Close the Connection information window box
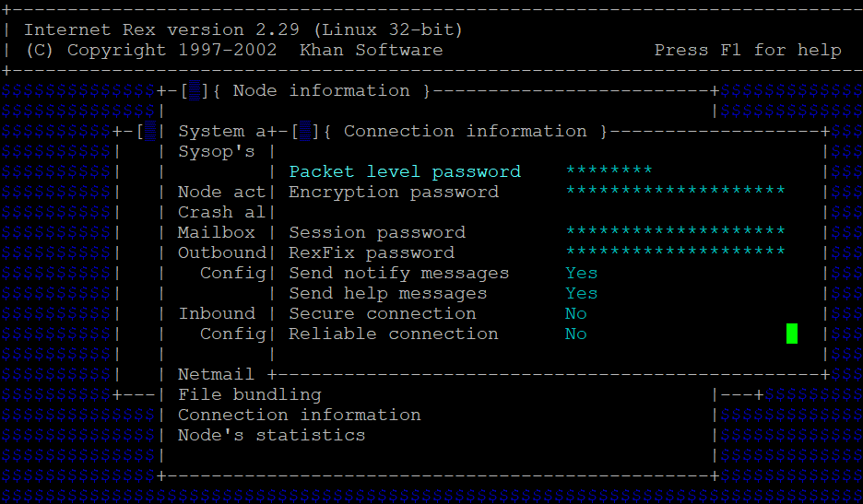 pyautogui.click(x=305, y=131)
